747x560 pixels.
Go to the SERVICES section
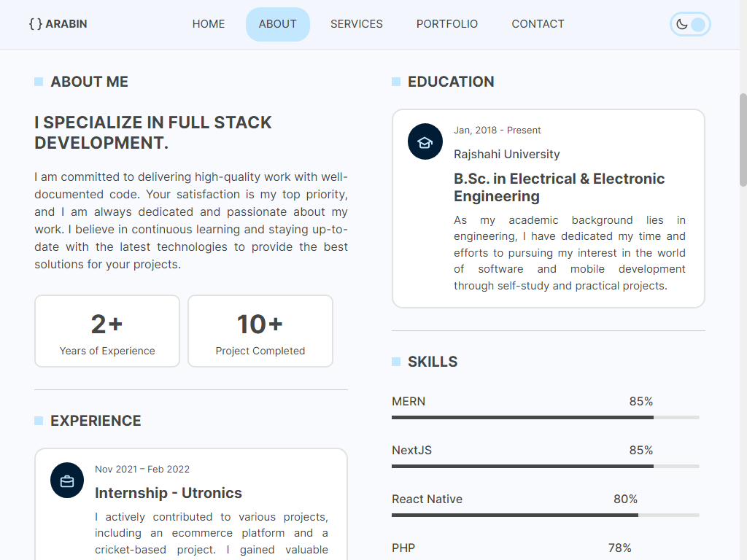[x=356, y=24]
